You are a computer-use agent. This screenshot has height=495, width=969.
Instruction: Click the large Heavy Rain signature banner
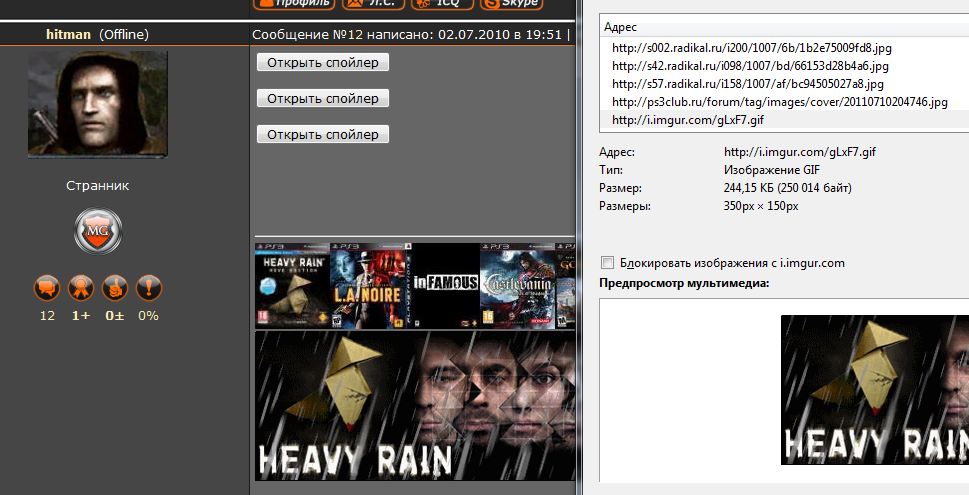(415, 406)
